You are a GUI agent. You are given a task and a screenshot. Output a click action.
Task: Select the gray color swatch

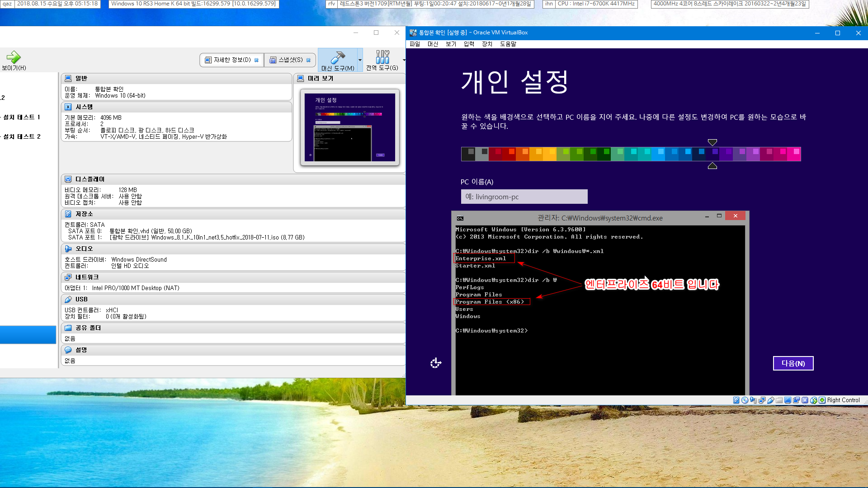[481, 154]
